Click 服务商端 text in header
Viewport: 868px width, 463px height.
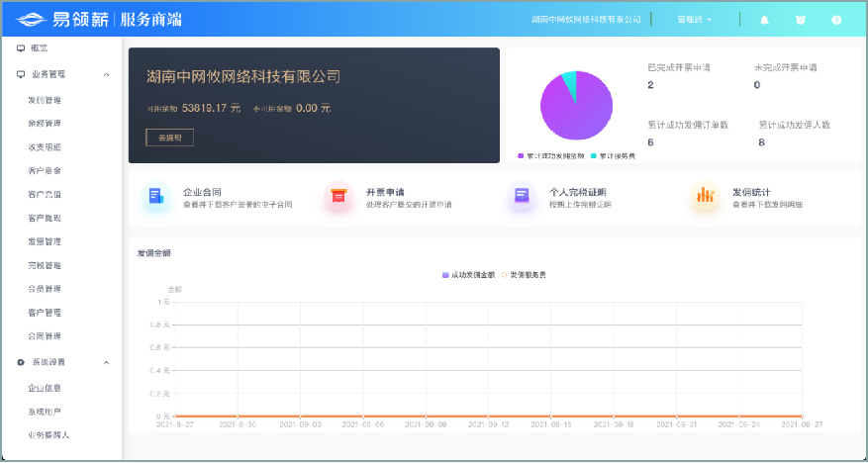click(151, 20)
